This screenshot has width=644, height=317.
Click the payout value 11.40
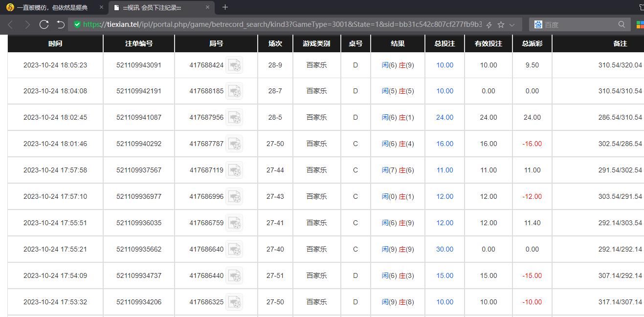[532, 223]
